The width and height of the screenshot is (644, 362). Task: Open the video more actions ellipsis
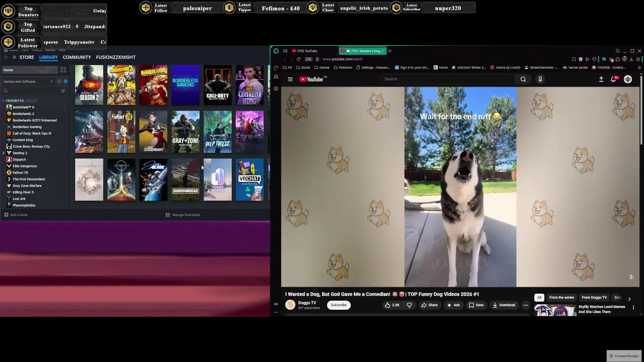pos(526,305)
